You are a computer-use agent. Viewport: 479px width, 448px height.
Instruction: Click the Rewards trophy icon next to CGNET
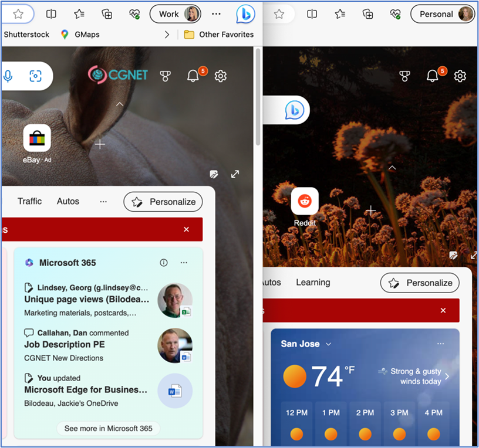(166, 76)
